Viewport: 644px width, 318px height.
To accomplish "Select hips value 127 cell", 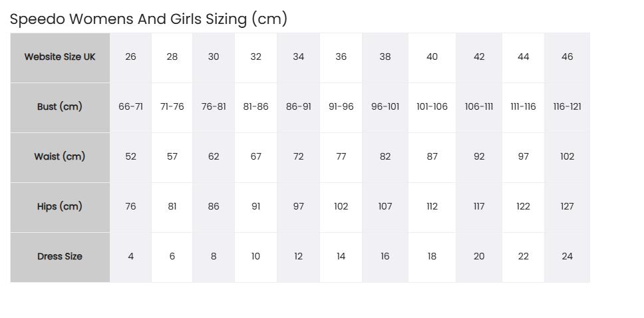I will pyautogui.click(x=567, y=208).
